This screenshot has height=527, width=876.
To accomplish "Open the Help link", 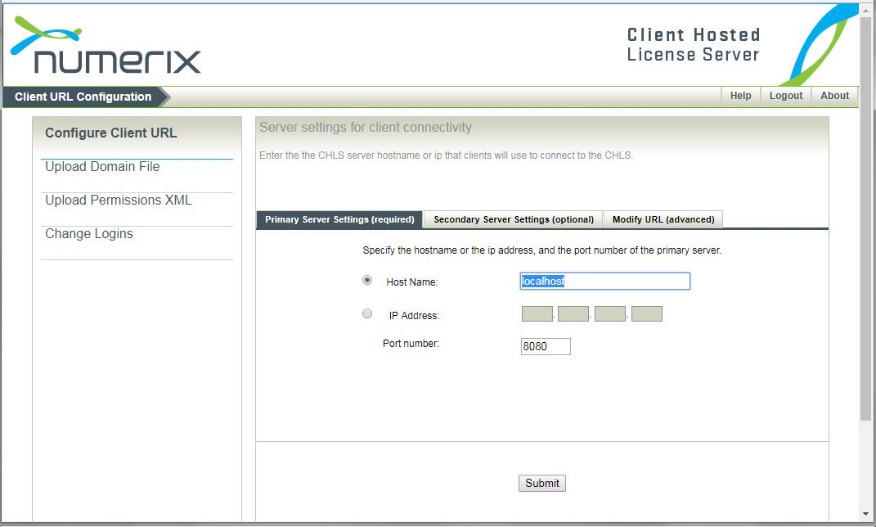I will coord(740,96).
